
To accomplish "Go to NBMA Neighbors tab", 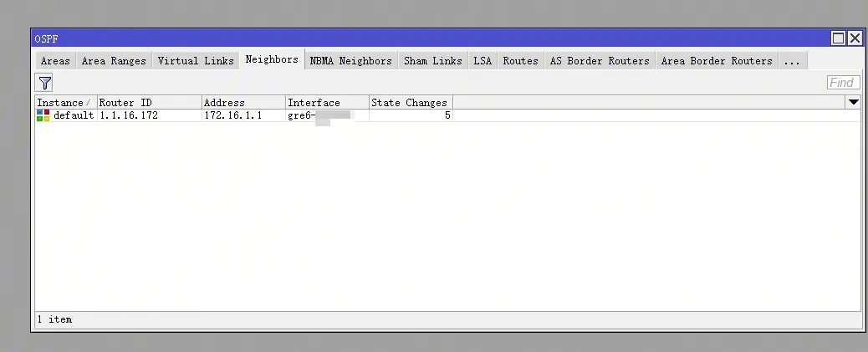I will pyautogui.click(x=350, y=61).
